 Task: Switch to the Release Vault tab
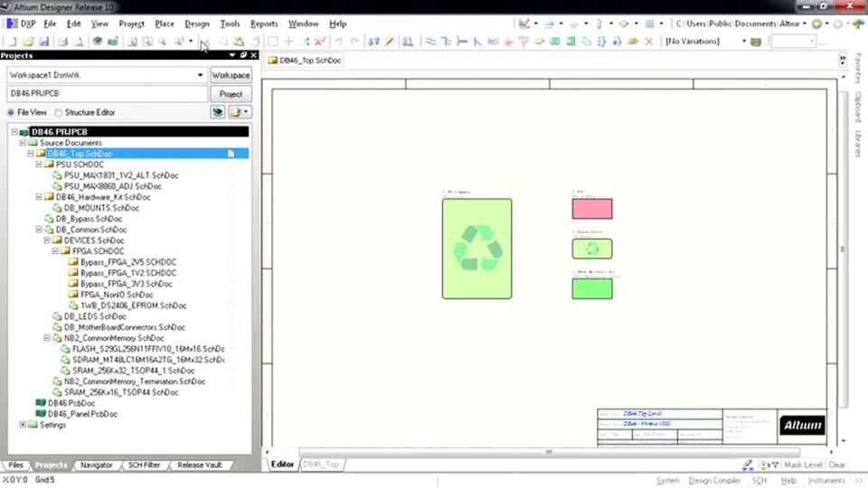click(x=199, y=465)
